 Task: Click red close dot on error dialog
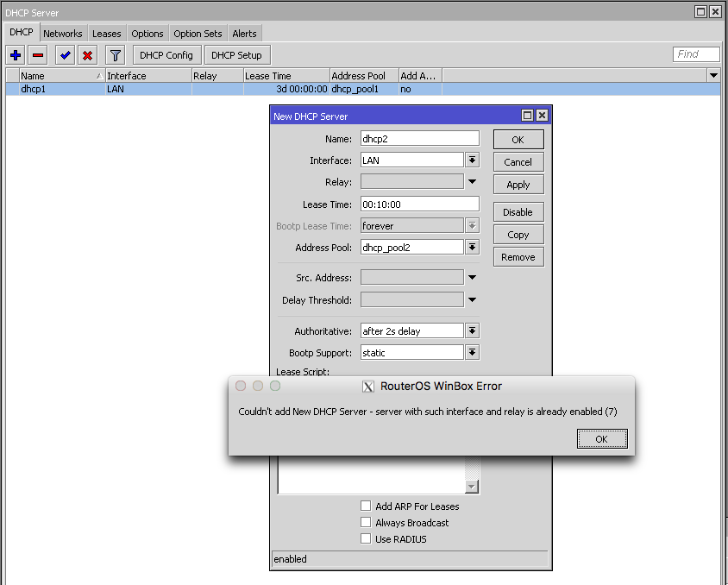click(241, 386)
